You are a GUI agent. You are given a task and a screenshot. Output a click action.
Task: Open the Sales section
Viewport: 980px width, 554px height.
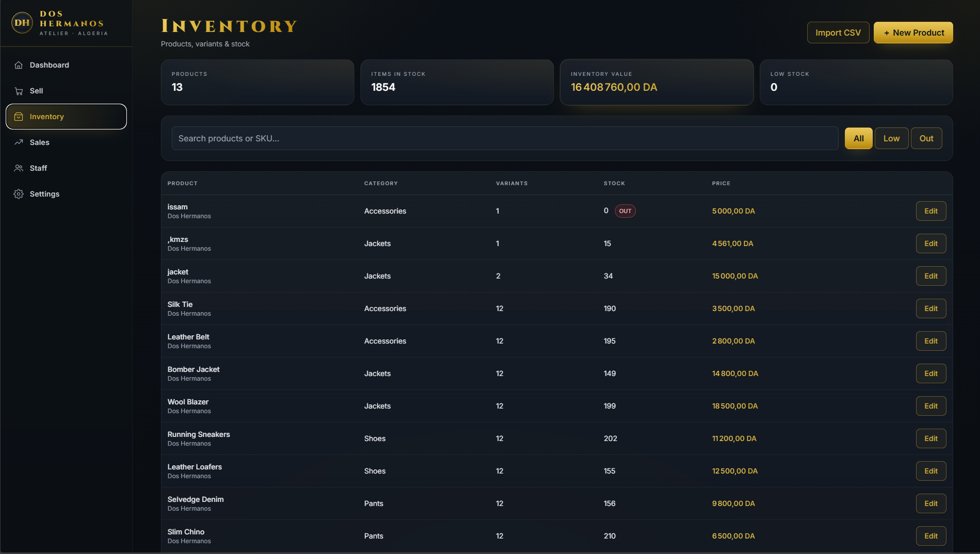click(x=66, y=142)
